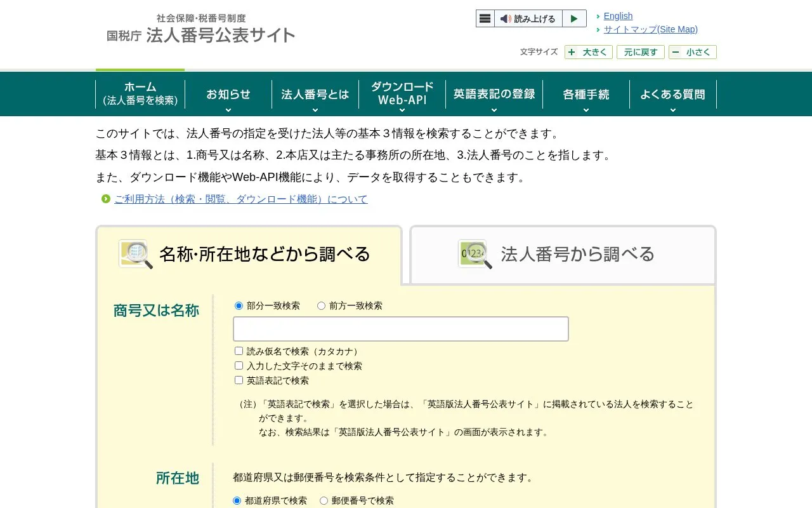Select 部分一致検索 radio button

239,305
